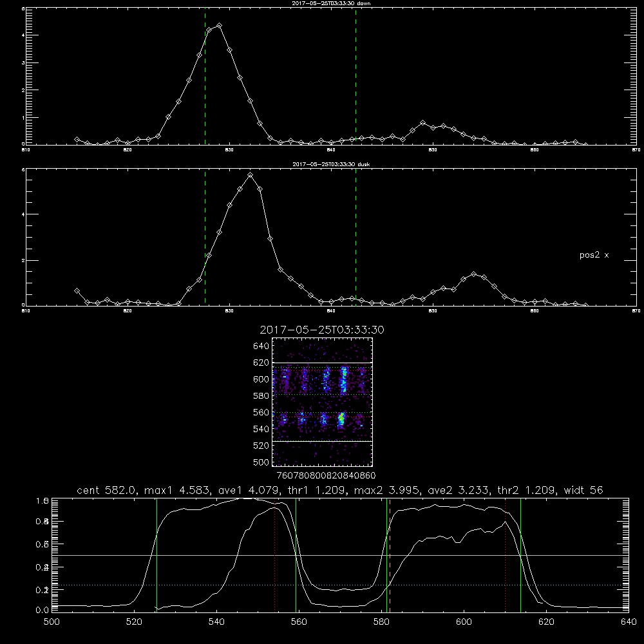This screenshot has width=644, height=644.
Task: Click the orange dashed vertical line in bottom plot
Action: [x=390, y=555]
